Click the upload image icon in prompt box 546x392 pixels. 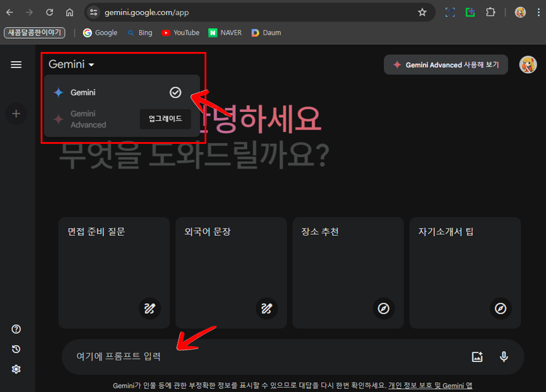477,356
